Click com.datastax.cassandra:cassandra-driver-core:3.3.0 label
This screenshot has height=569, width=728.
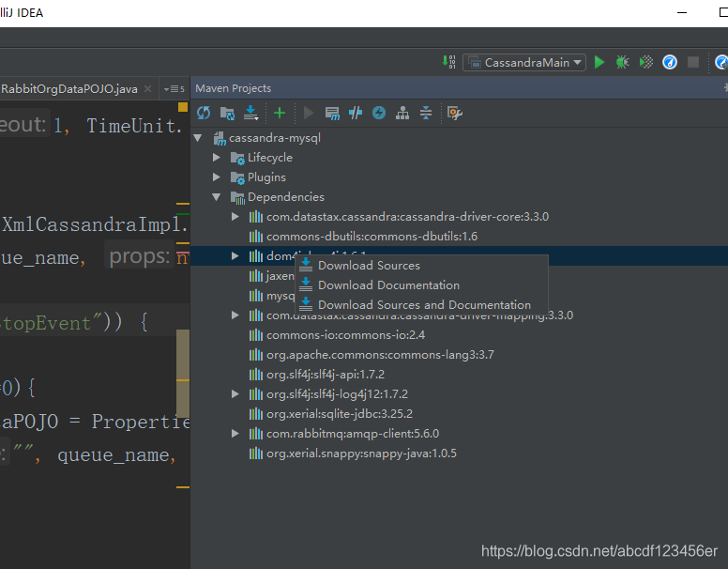(x=408, y=217)
